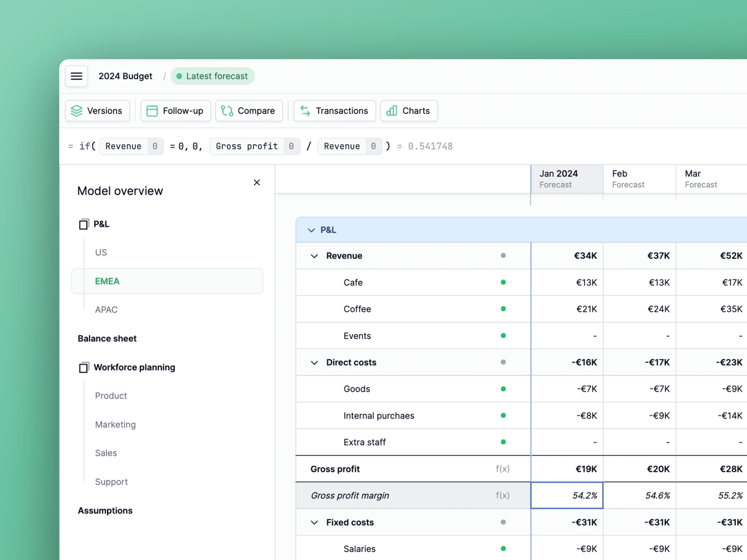Click the Workforce planning pages icon
This screenshot has height=560, width=747.
click(x=84, y=367)
